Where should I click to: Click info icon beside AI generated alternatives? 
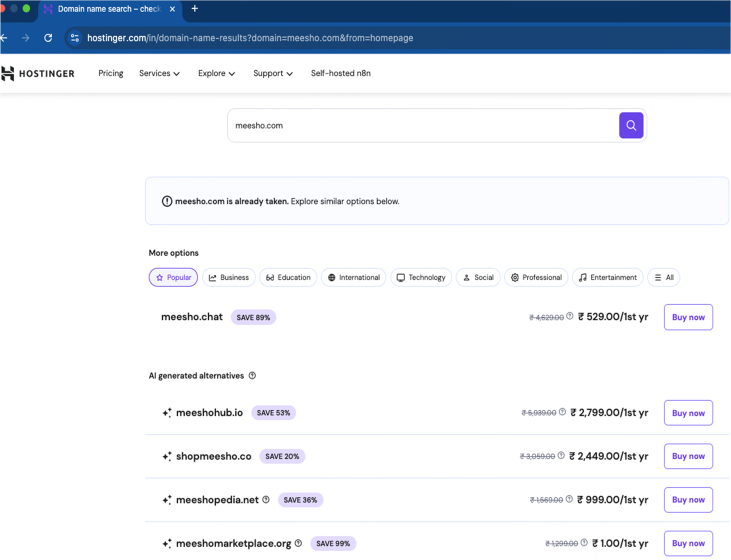[252, 376]
